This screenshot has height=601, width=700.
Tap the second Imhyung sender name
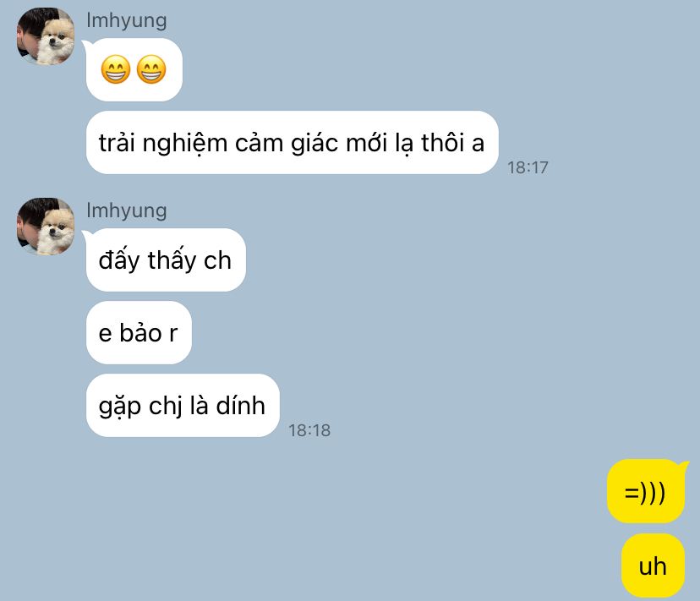click(x=126, y=210)
